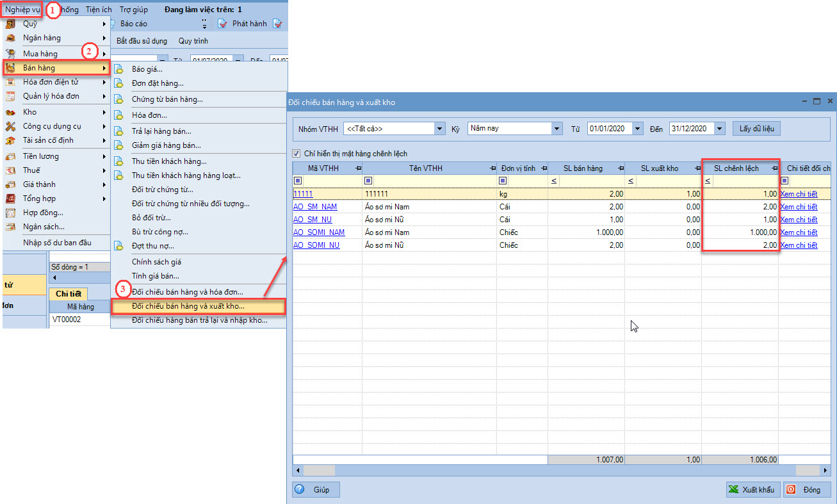Screen dimensions: 837x504
Task: Click the Giá thành icon
Action: pyautogui.click(x=10, y=184)
